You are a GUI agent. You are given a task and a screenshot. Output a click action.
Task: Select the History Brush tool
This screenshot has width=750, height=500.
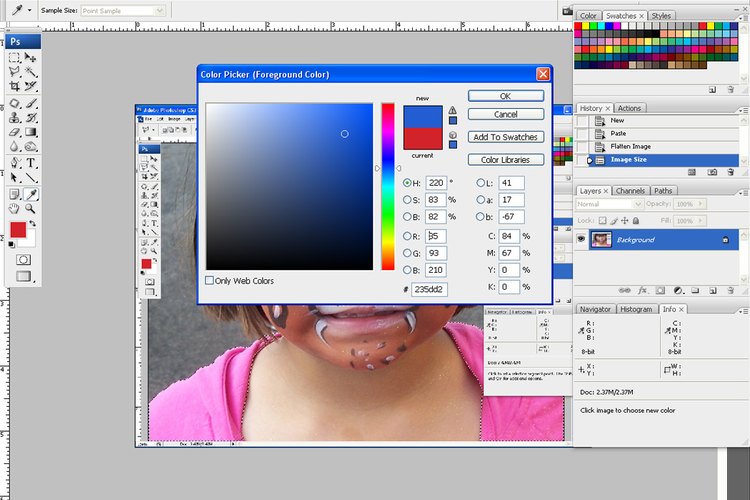click(x=31, y=118)
